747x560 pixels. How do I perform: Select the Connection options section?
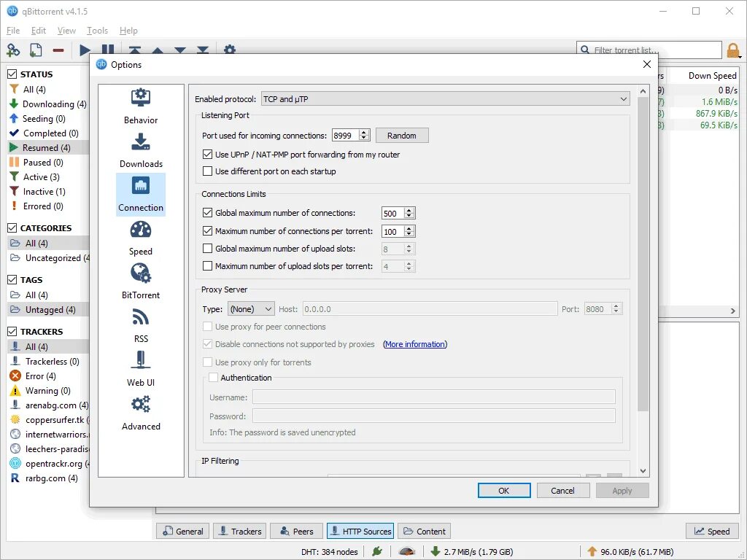(x=141, y=194)
